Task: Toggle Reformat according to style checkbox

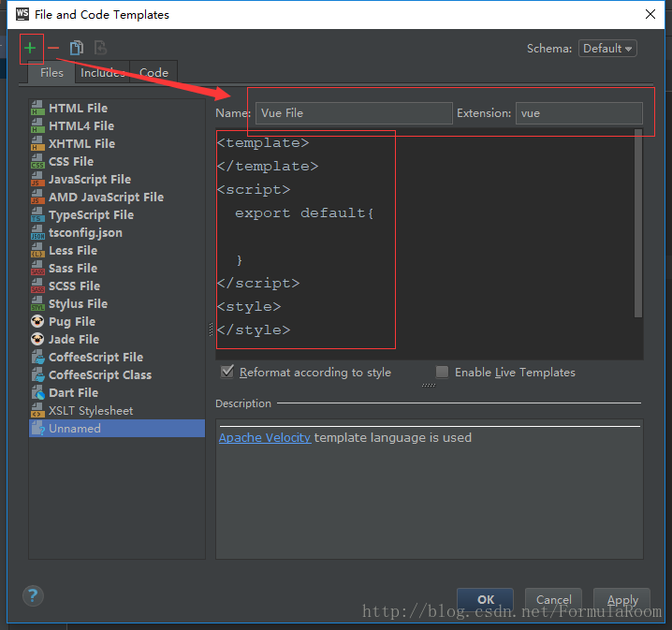Action: tap(227, 372)
